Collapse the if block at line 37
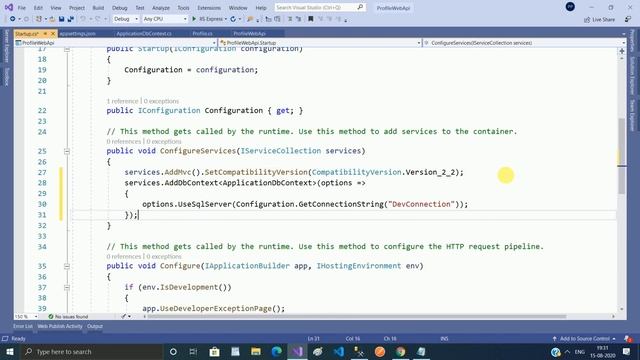 [x=67, y=287]
